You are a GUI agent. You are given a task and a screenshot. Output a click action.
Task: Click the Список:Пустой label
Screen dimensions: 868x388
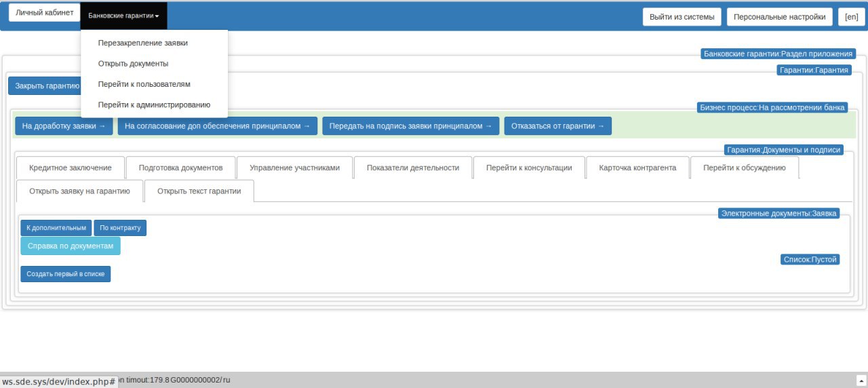coord(810,260)
